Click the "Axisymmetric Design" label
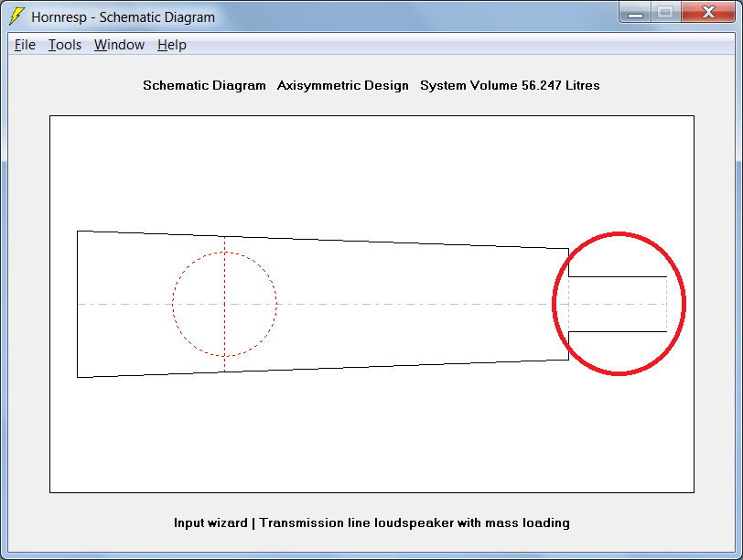Viewport: 743px width, 560px height. [x=342, y=85]
